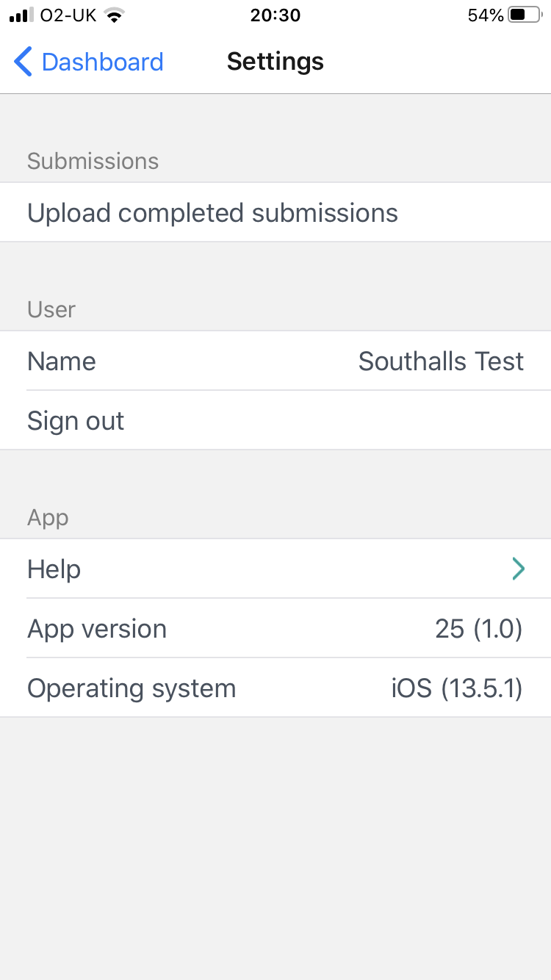Tap the Help row chevron
The width and height of the screenshot is (551, 980).
click(518, 569)
